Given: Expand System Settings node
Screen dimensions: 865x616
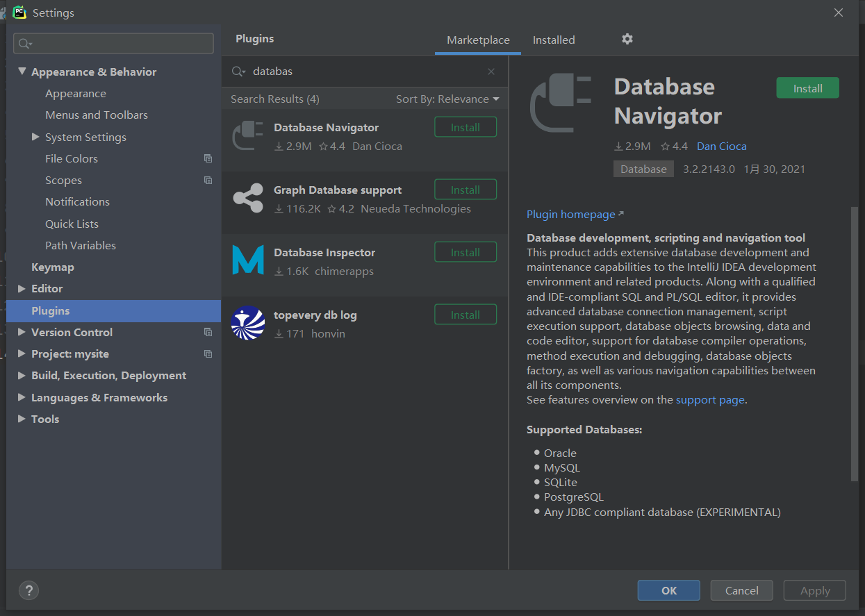Looking at the screenshot, I should (x=36, y=137).
